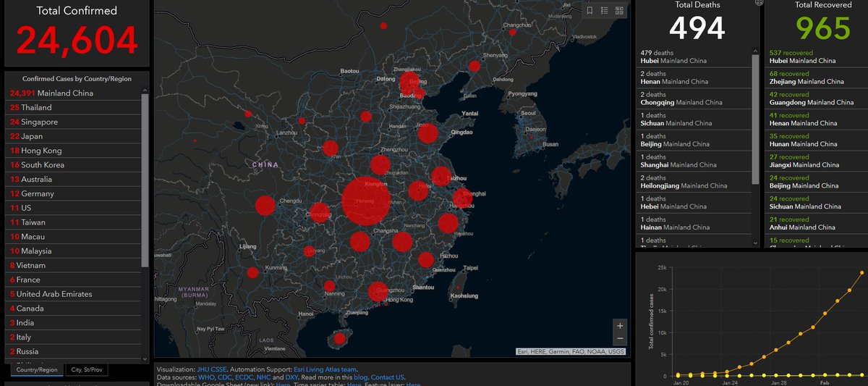Select the '16 South Korea' row
Image resolution: width=868 pixels, height=386 pixels.
[x=73, y=165]
